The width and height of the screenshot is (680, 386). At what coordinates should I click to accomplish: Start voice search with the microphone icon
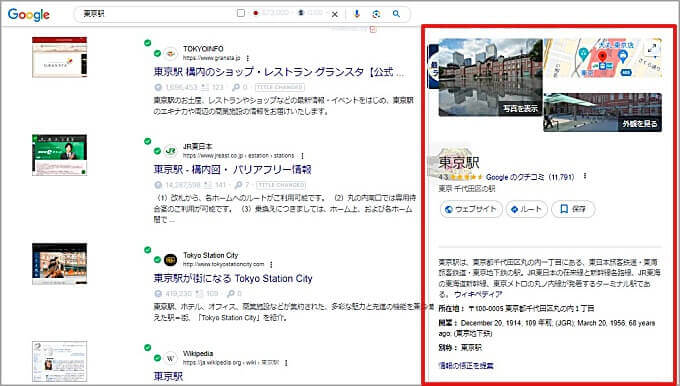coord(356,14)
